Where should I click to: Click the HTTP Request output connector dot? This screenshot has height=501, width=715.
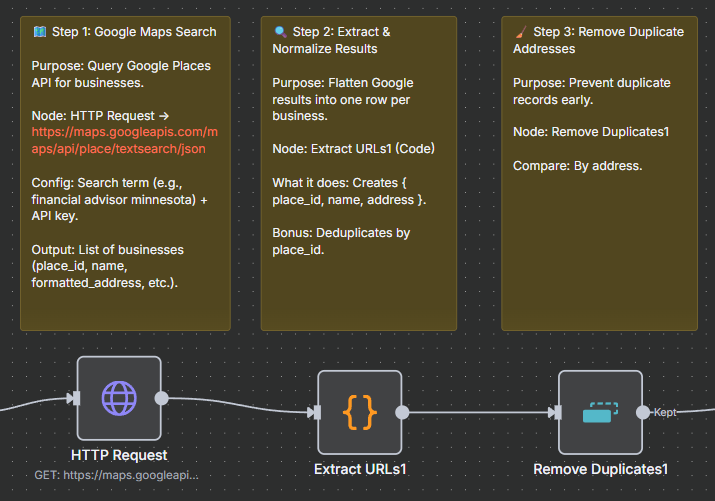161,398
